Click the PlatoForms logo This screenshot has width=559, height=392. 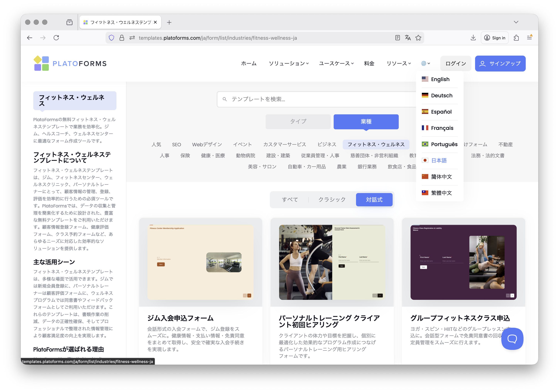pos(70,64)
